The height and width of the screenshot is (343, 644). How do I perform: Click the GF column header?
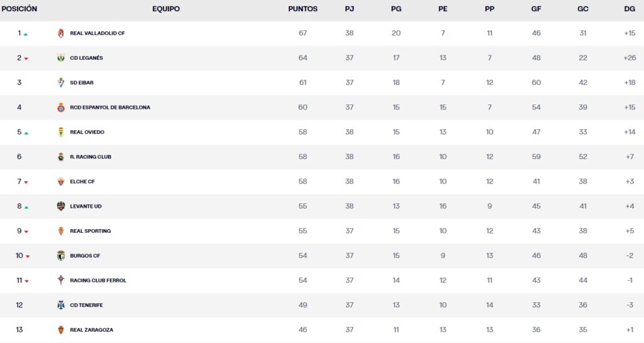tap(536, 9)
